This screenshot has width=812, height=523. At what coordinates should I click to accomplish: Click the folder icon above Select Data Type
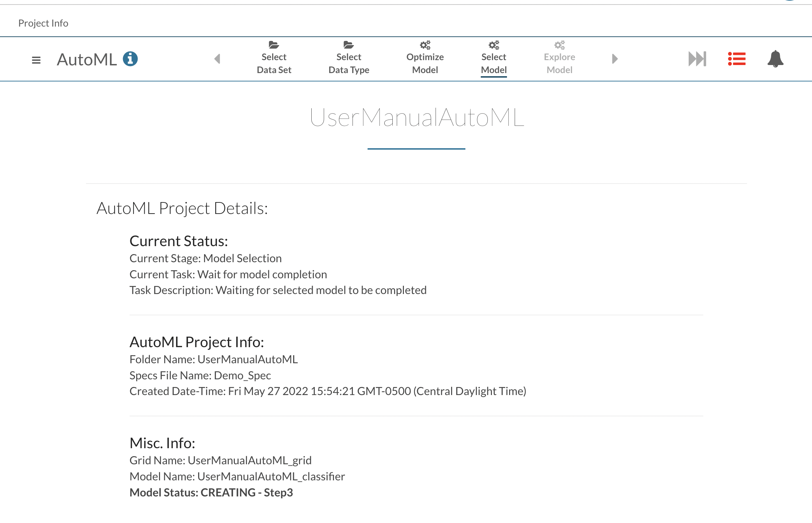(348, 45)
